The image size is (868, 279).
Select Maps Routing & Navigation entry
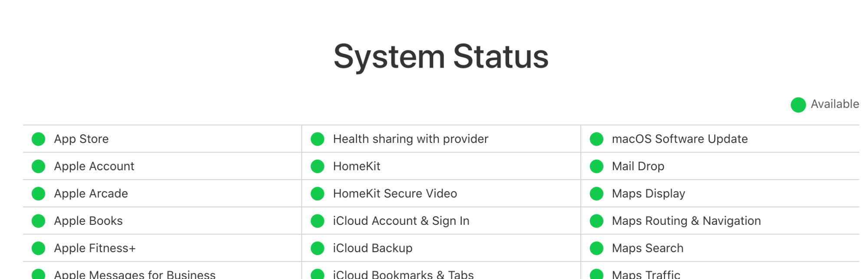point(686,221)
